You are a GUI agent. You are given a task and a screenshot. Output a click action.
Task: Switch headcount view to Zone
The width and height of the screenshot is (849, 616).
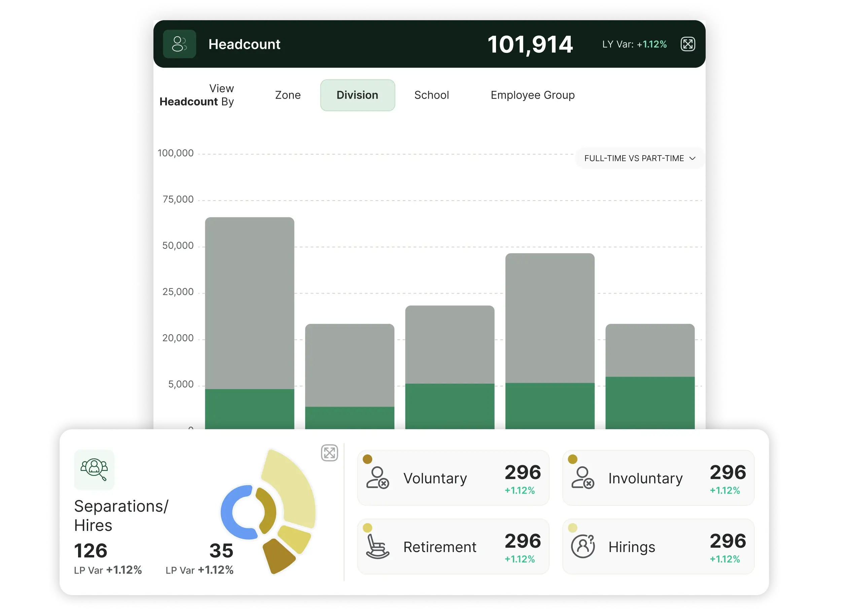pyautogui.click(x=287, y=95)
